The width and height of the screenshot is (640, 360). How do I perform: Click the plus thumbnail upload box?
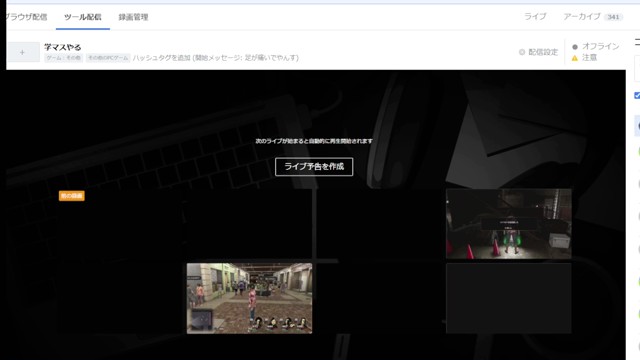point(24,52)
